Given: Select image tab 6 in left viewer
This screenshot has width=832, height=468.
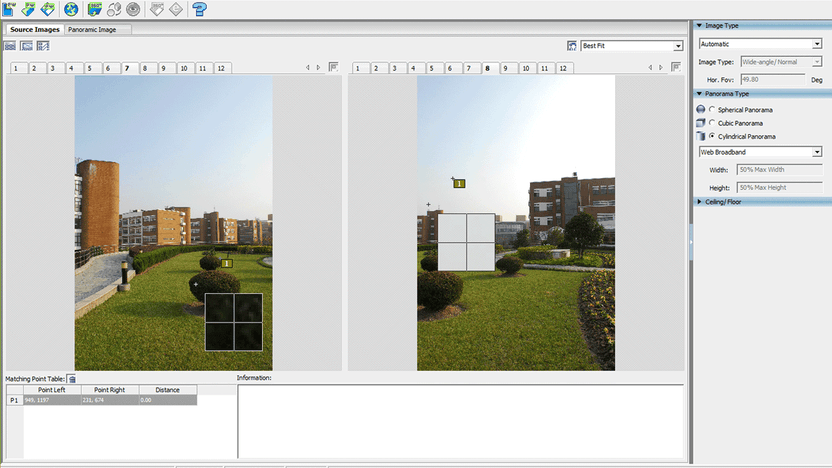Looking at the screenshot, I should [108, 68].
